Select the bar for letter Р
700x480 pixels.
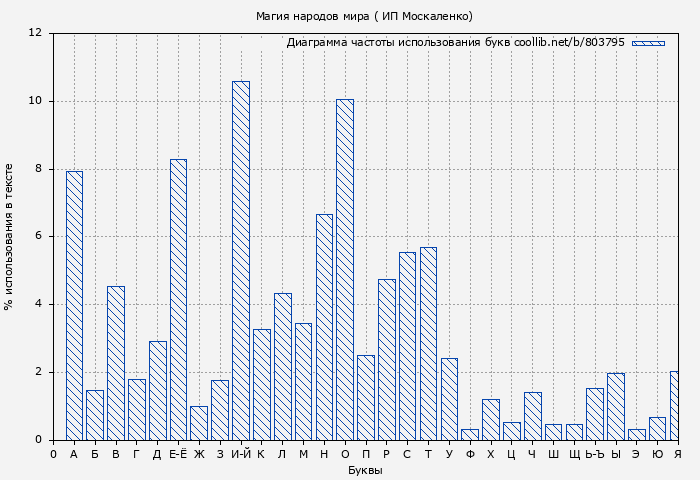click(x=386, y=359)
